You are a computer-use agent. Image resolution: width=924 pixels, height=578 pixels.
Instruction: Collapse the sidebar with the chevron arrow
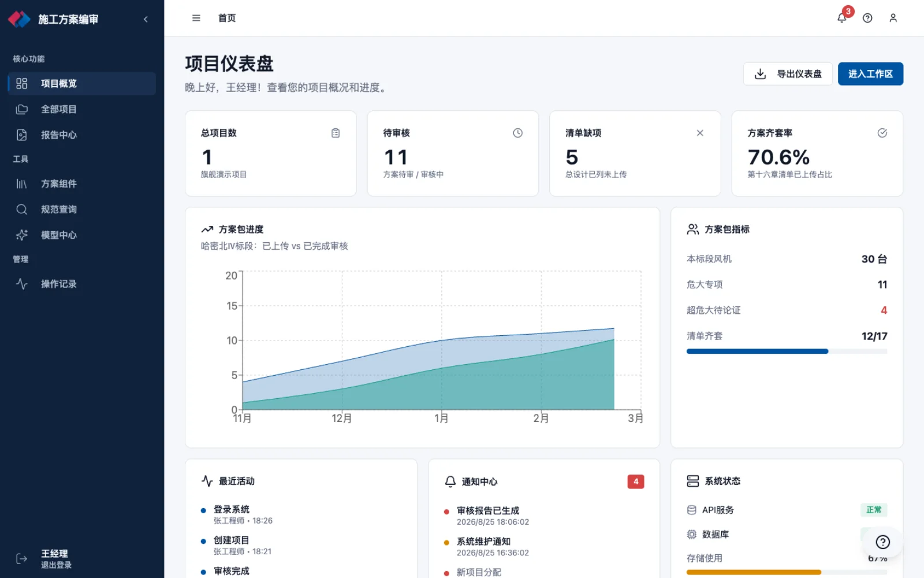[146, 19]
